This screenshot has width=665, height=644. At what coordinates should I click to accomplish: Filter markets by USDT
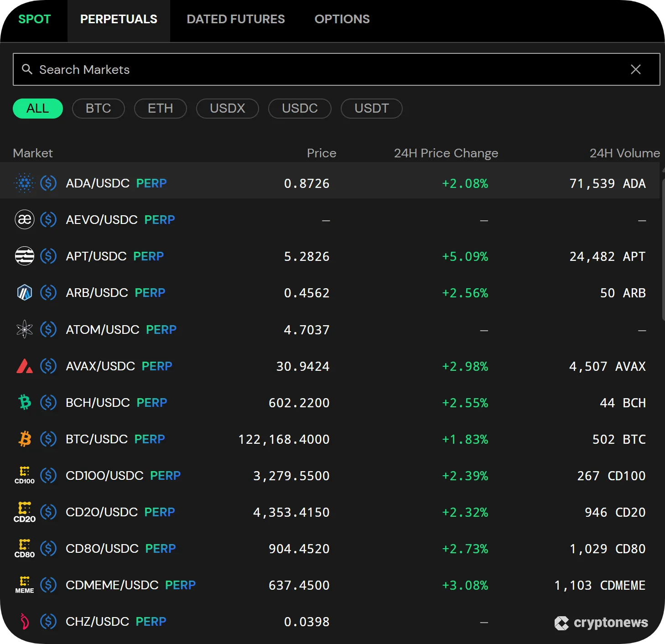point(372,109)
